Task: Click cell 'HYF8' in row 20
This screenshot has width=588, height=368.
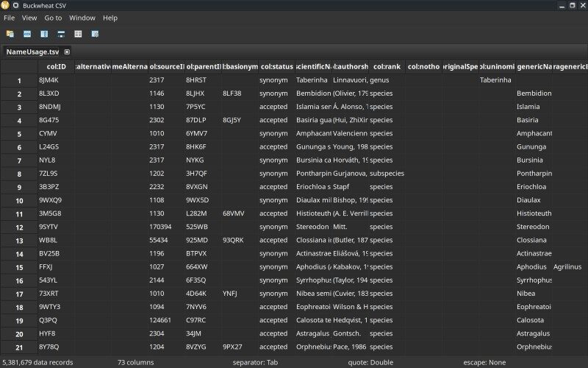Action: [57, 333]
